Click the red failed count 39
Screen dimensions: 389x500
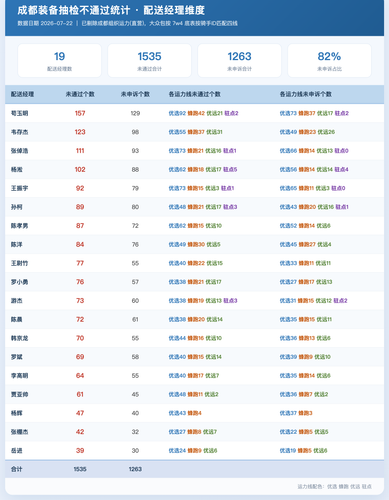pyautogui.click(x=80, y=451)
